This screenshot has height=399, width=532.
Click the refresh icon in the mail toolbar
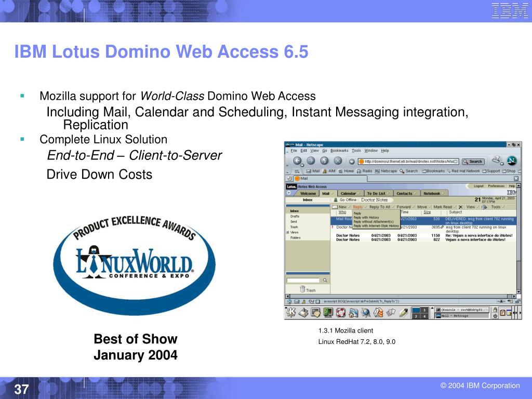click(x=485, y=207)
